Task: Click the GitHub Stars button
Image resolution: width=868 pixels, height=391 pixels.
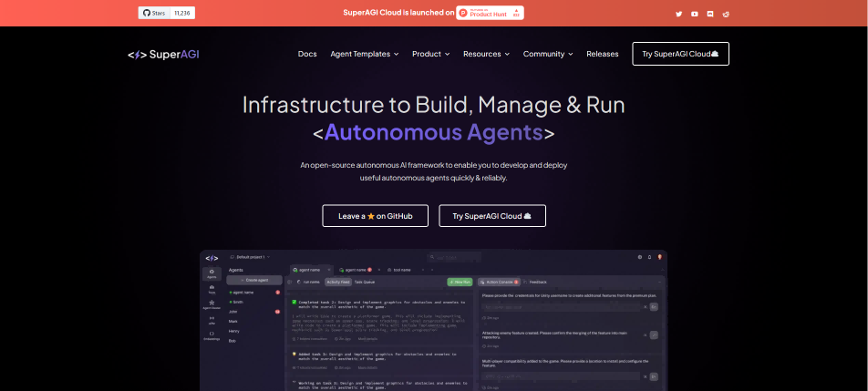Action: click(x=154, y=13)
